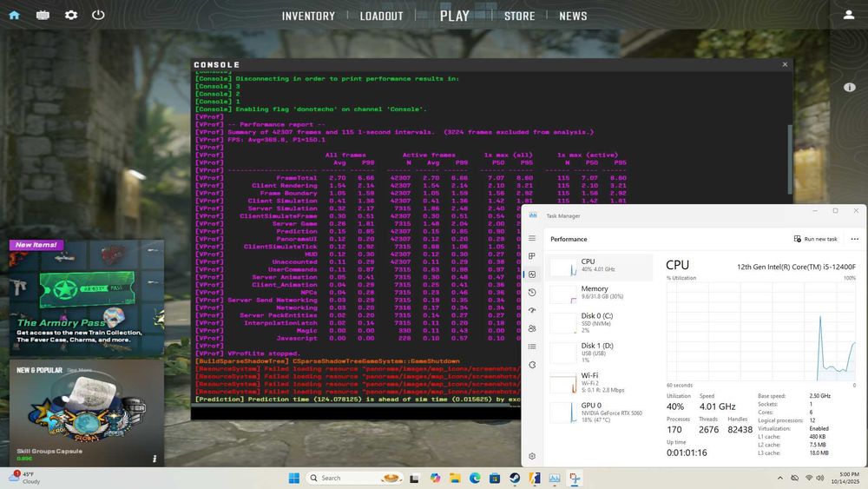The width and height of the screenshot is (868, 489).
Task: Open Steam from the taskbar
Action: tap(515, 478)
